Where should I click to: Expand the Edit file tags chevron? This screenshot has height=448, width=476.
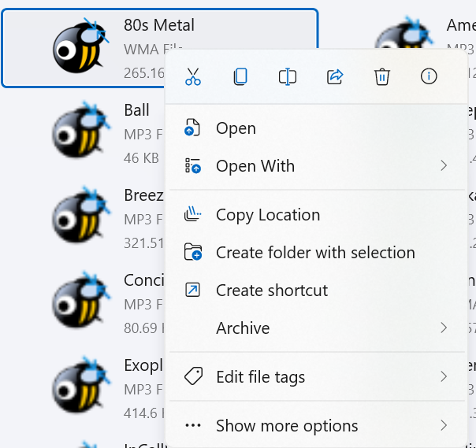point(444,376)
